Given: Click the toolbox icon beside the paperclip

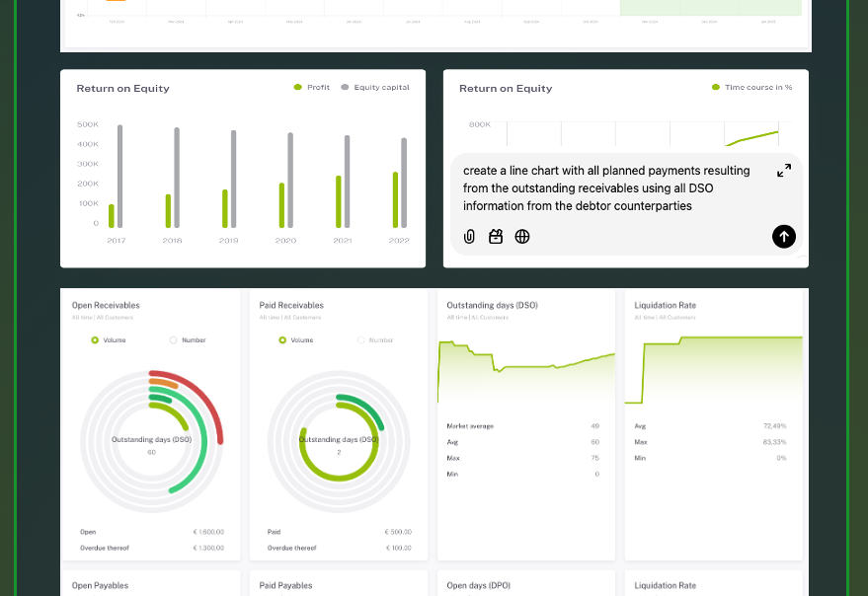Looking at the screenshot, I should coord(496,237).
